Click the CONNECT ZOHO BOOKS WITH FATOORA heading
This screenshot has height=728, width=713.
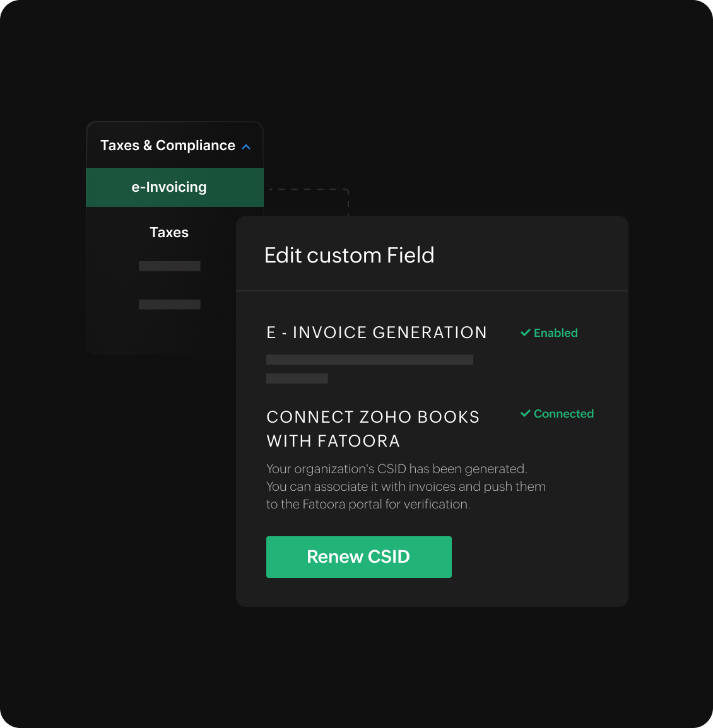(373, 428)
